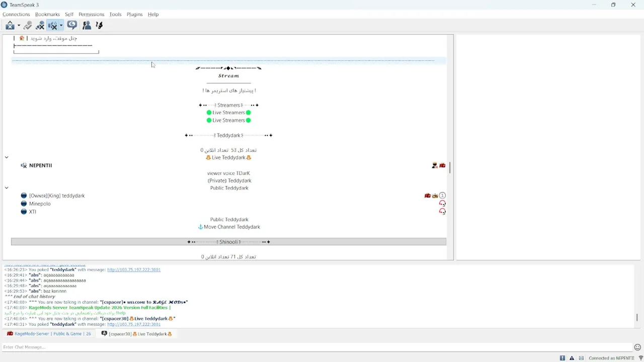Select user XTI in the channel
The height and width of the screenshot is (362, 644).
click(x=33, y=212)
